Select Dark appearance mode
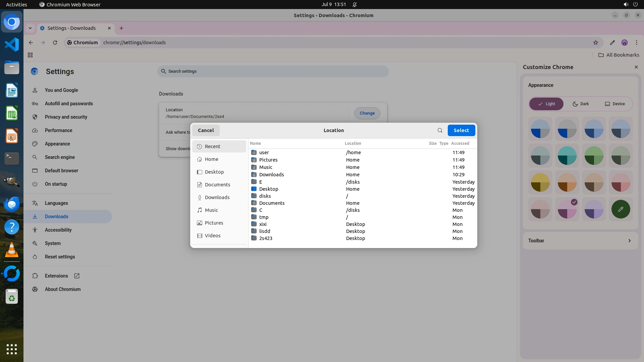The width and height of the screenshot is (644, 362). point(580,104)
